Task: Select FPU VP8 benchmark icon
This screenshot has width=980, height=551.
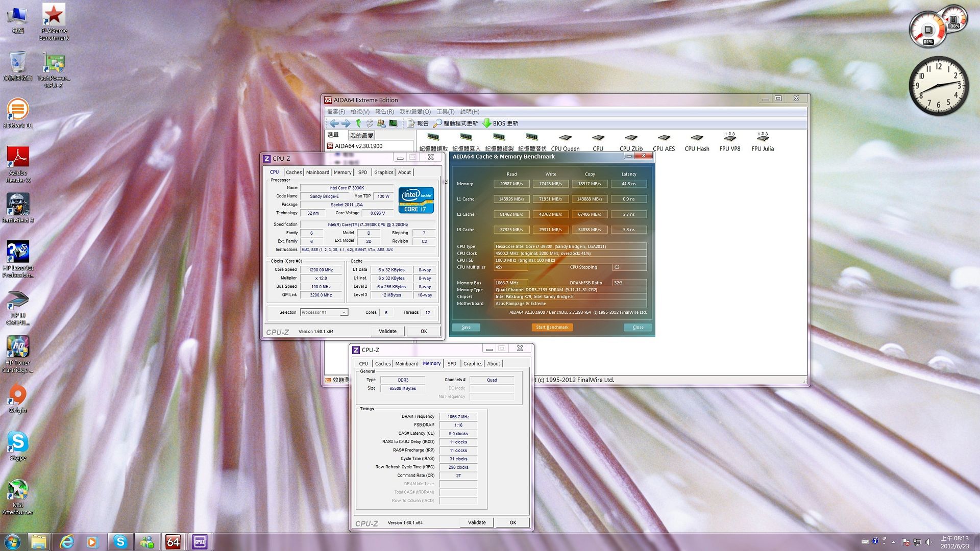Action: pos(730,142)
